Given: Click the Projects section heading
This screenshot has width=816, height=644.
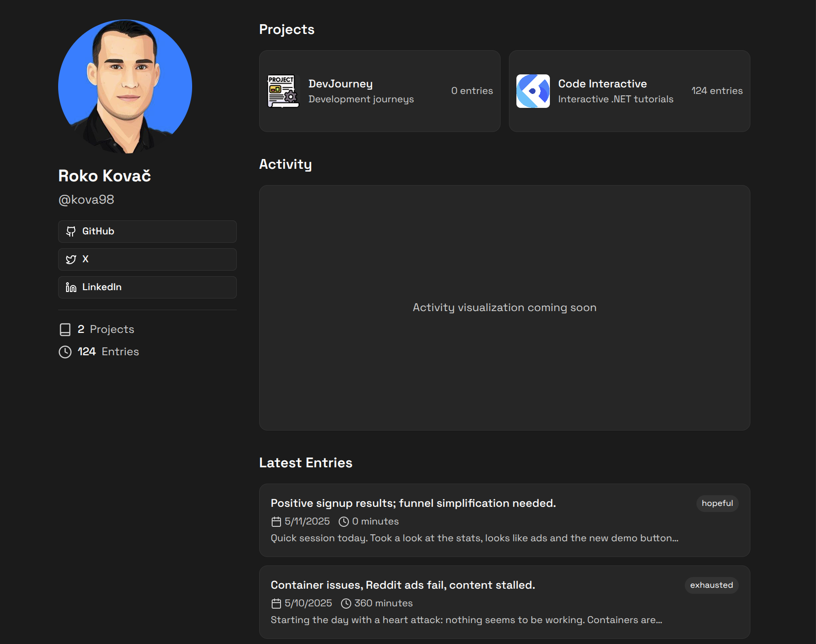Looking at the screenshot, I should (287, 30).
